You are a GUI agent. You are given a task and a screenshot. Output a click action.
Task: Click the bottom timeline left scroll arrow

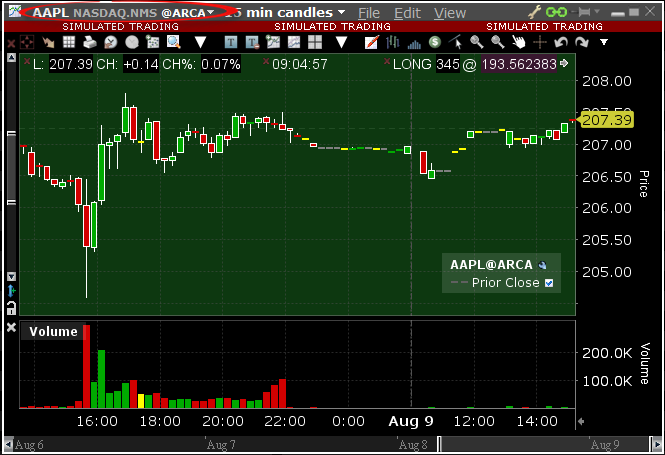coord(8,445)
